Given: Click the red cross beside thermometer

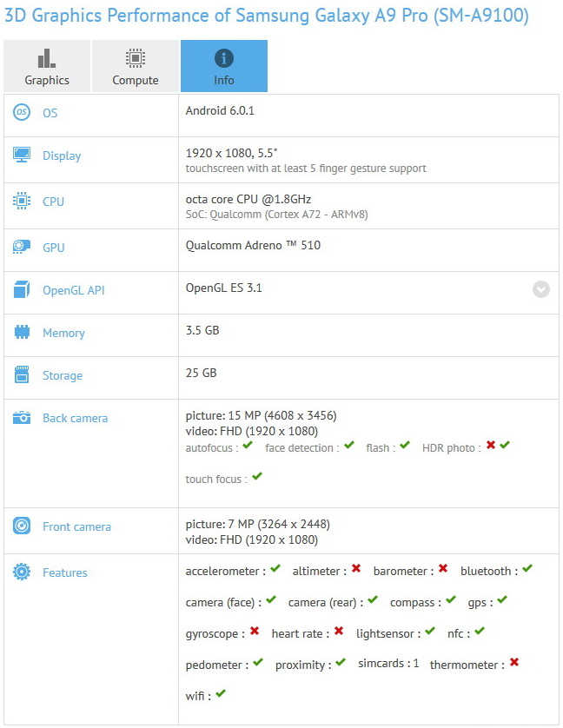Looking at the screenshot, I should pyautogui.click(x=514, y=663).
